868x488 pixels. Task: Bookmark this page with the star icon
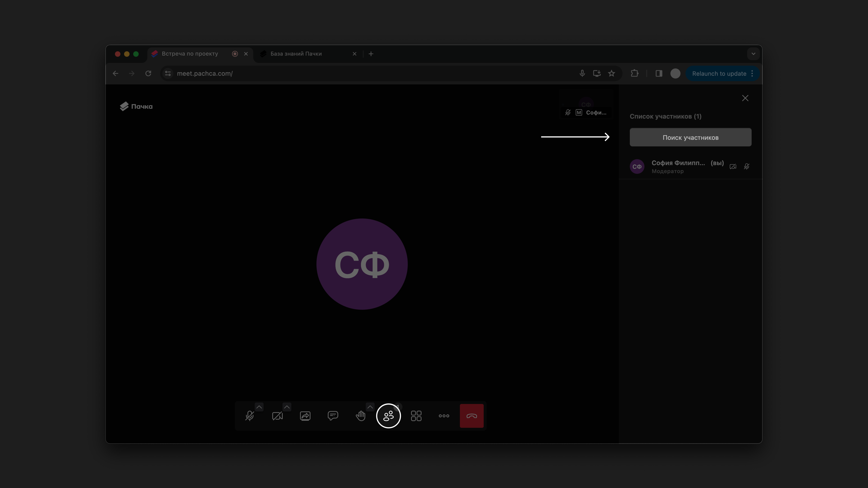pyautogui.click(x=611, y=73)
